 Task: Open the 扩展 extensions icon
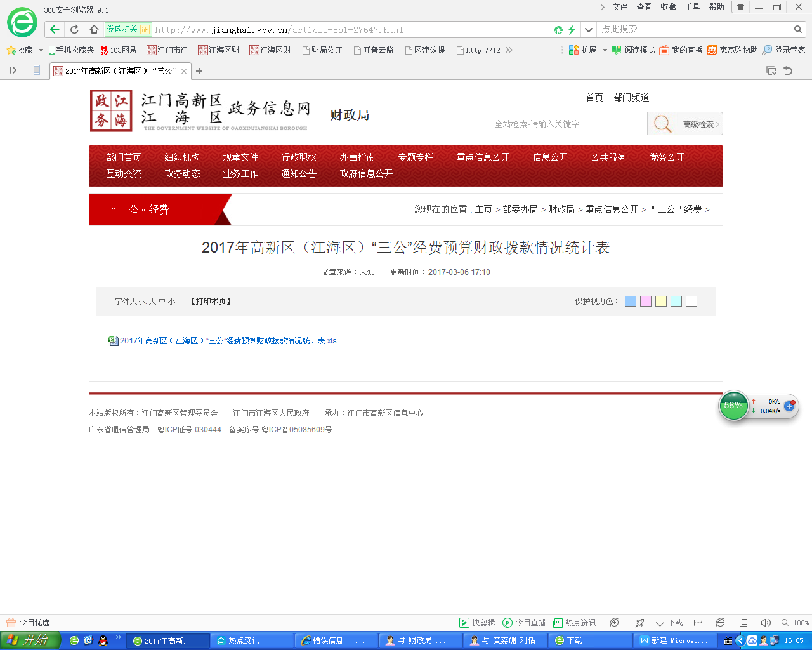(573, 50)
